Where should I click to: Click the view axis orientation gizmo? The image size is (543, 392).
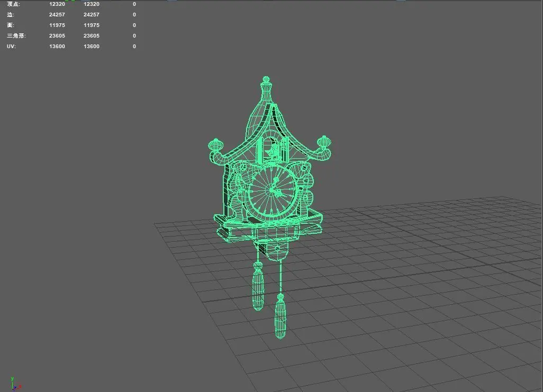coord(15,384)
